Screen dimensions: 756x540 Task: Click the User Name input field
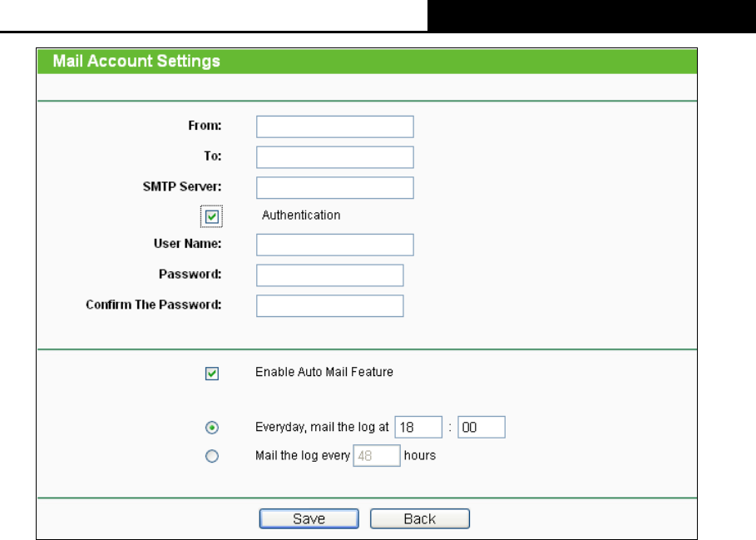(334, 245)
